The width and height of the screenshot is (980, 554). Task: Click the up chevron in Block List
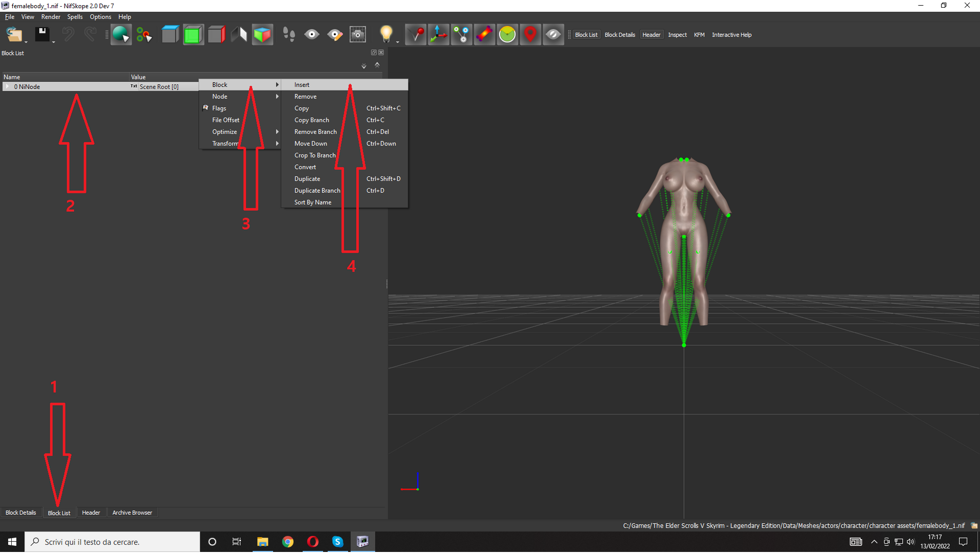click(x=377, y=65)
